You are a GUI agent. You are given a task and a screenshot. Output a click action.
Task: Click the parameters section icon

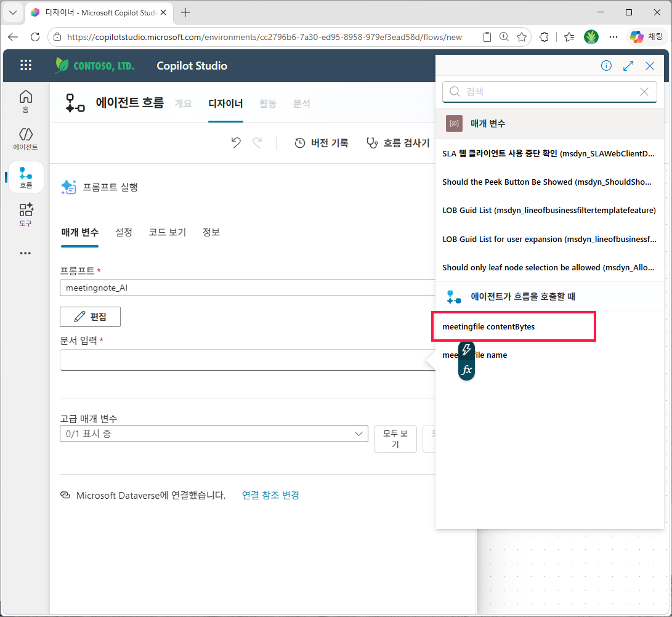tap(454, 123)
